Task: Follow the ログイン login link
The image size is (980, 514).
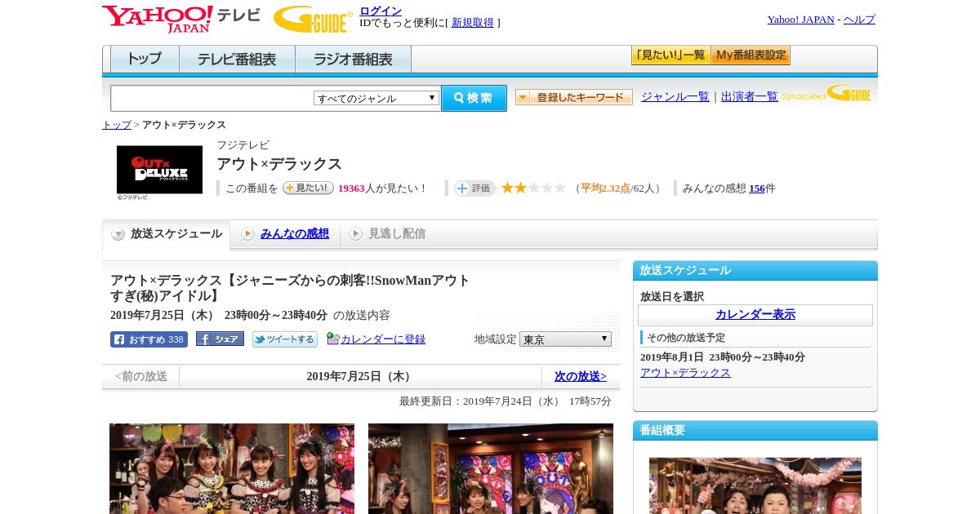Action: [x=381, y=11]
